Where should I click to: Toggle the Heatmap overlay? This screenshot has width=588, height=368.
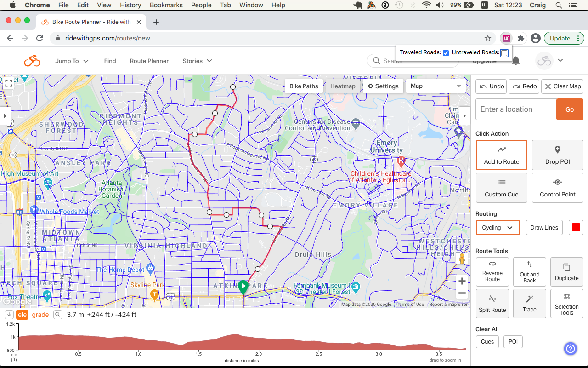click(x=343, y=86)
